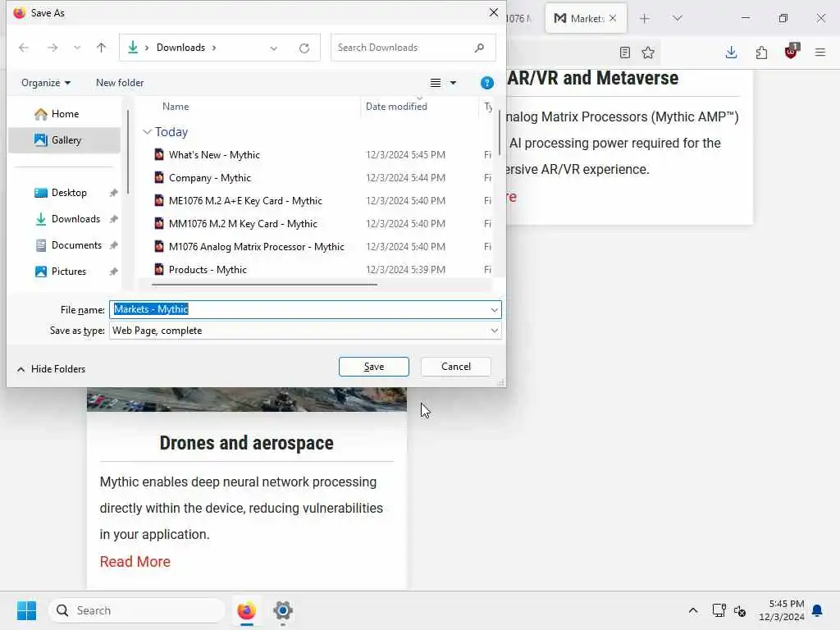Screen dimensions: 840x630
Task: Open Documents in navigation pane
Action: click(76, 244)
